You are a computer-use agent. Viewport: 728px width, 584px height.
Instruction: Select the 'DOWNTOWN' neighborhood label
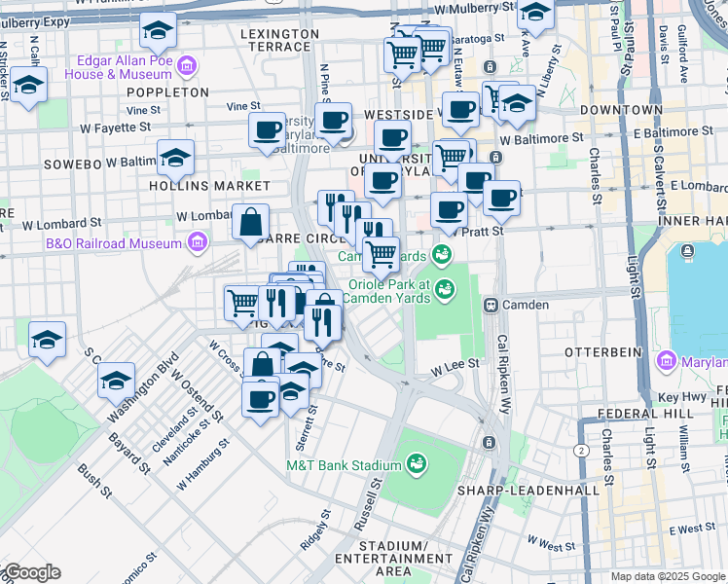(x=621, y=110)
